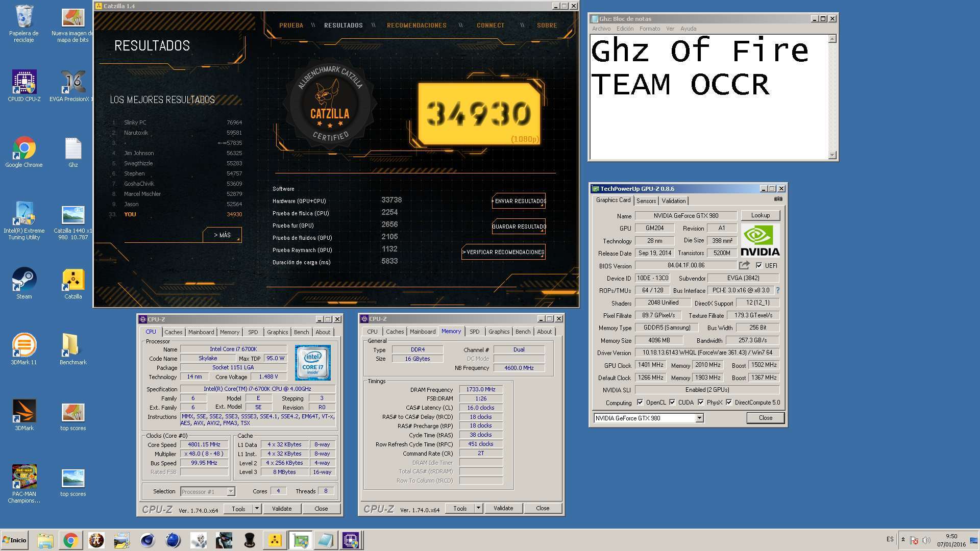
Task: Open the Cinebench sphere icon on the taskbar
Action: pyautogui.click(x=173, y=540)
